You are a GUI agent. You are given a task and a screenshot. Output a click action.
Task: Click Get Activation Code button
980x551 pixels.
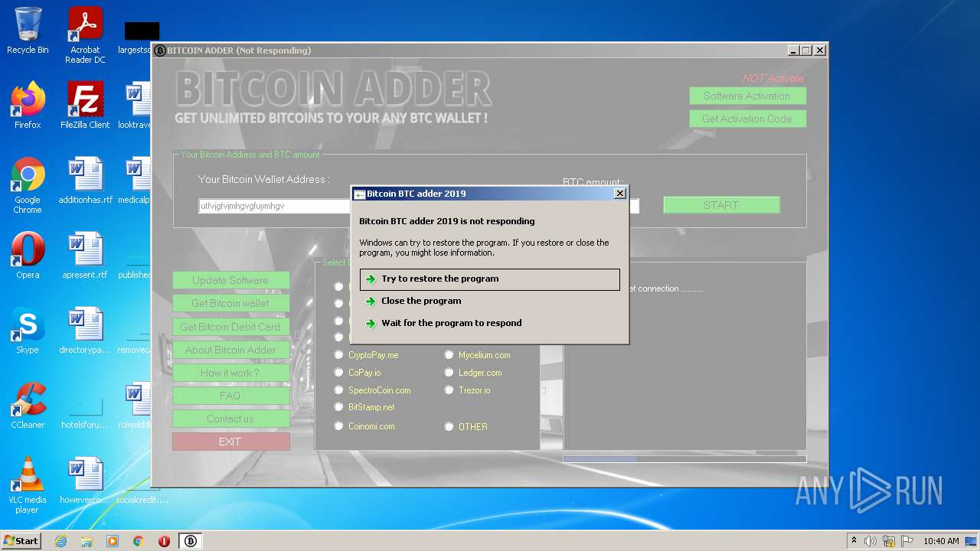click(747, 119)
